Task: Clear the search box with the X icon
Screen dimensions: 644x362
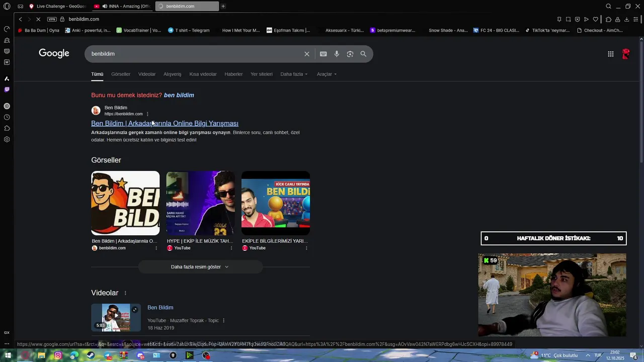Action: (x=307, y=54)
